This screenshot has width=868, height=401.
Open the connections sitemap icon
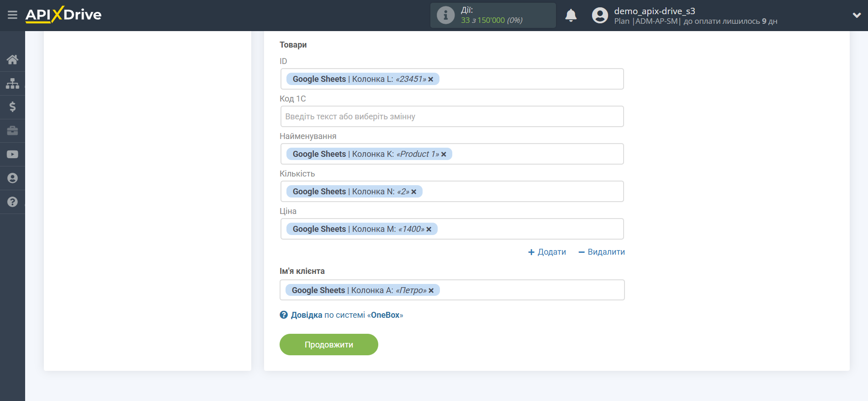pos(12,83)
